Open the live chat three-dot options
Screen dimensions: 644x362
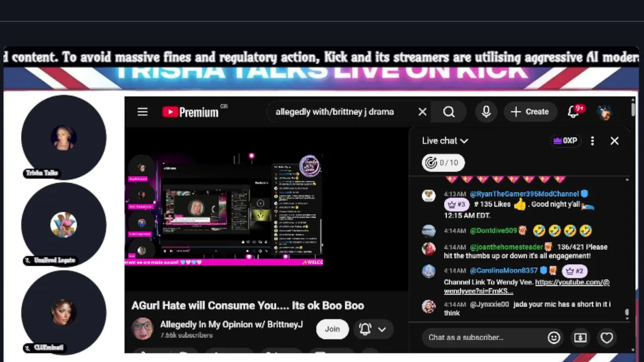tap(592, 141)
